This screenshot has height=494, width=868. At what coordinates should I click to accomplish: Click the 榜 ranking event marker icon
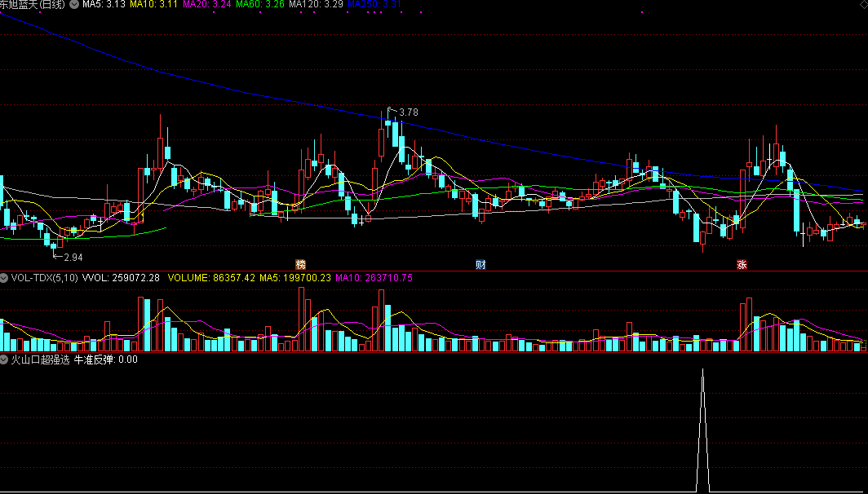(301, 264)
